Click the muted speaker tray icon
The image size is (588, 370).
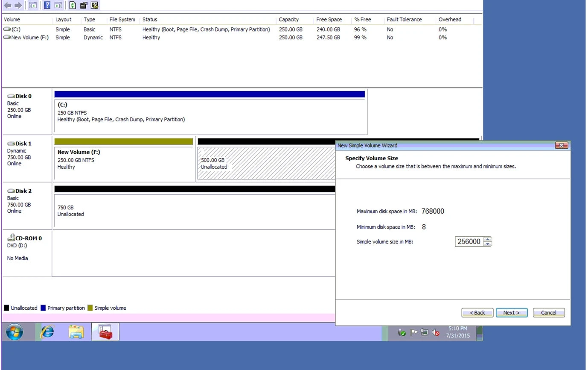(x=436, y=332)
